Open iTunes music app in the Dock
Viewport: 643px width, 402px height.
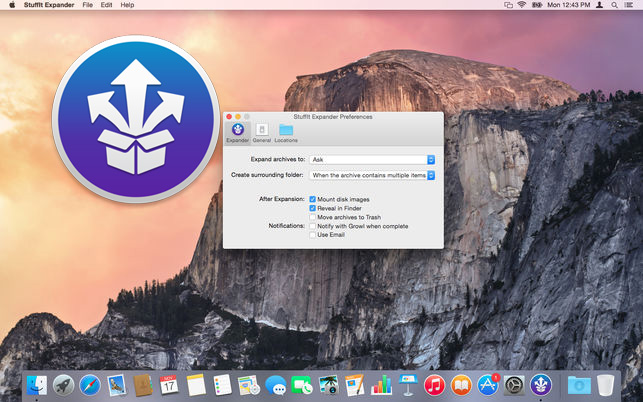434,386
